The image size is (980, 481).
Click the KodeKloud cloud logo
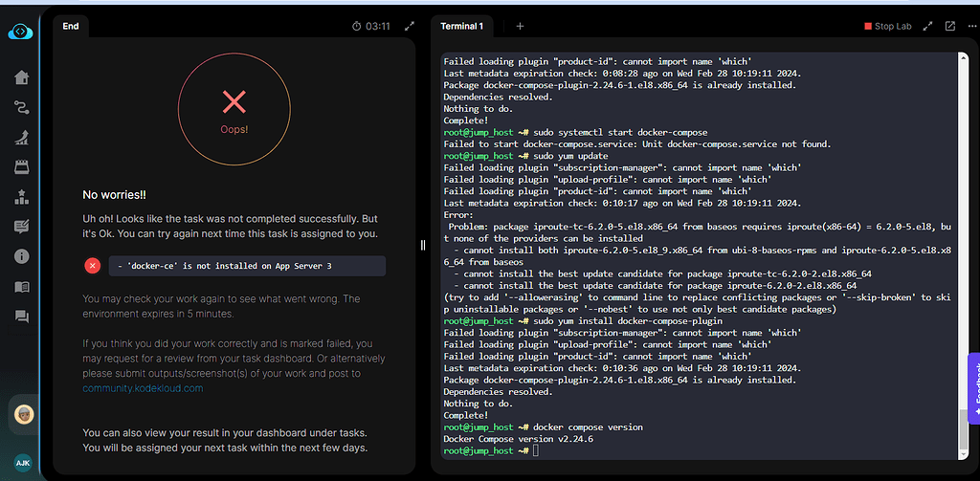20,33
